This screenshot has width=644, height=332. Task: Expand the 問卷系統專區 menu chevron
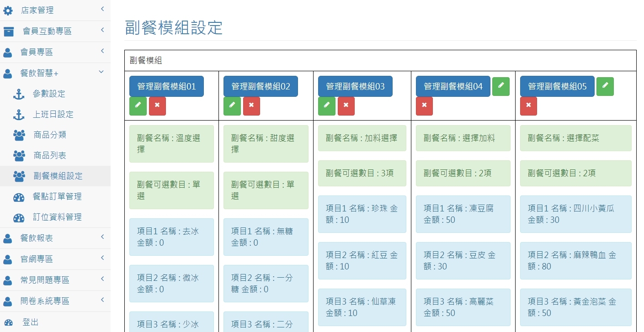102,300
